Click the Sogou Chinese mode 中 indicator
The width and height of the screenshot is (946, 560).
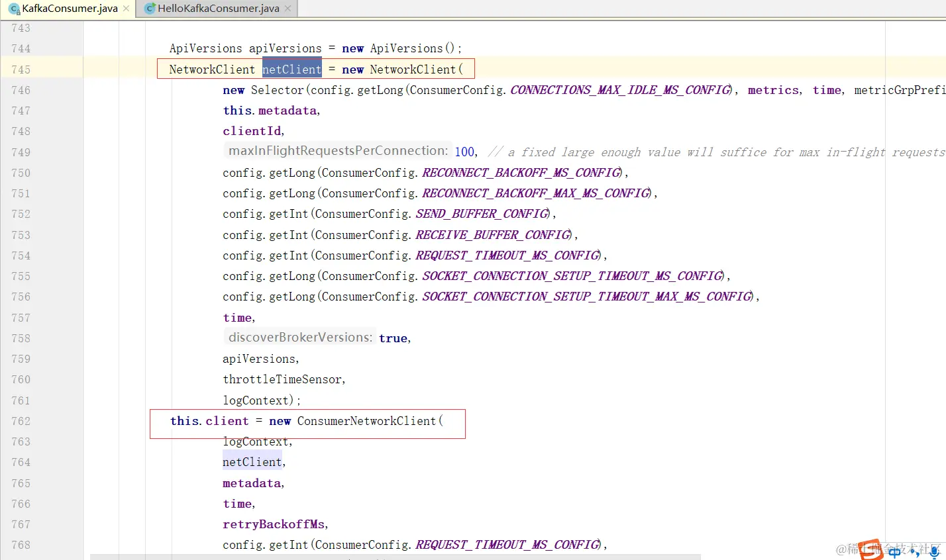click(x=896, y=552)
